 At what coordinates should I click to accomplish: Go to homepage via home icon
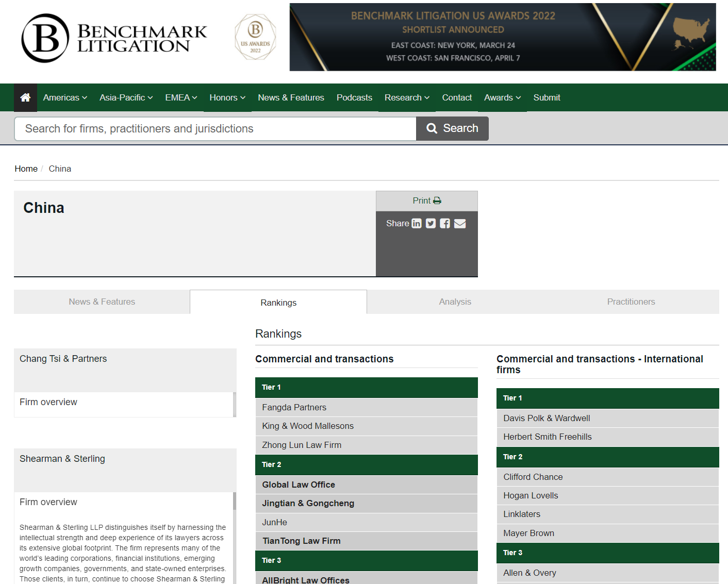click(25, 97)
